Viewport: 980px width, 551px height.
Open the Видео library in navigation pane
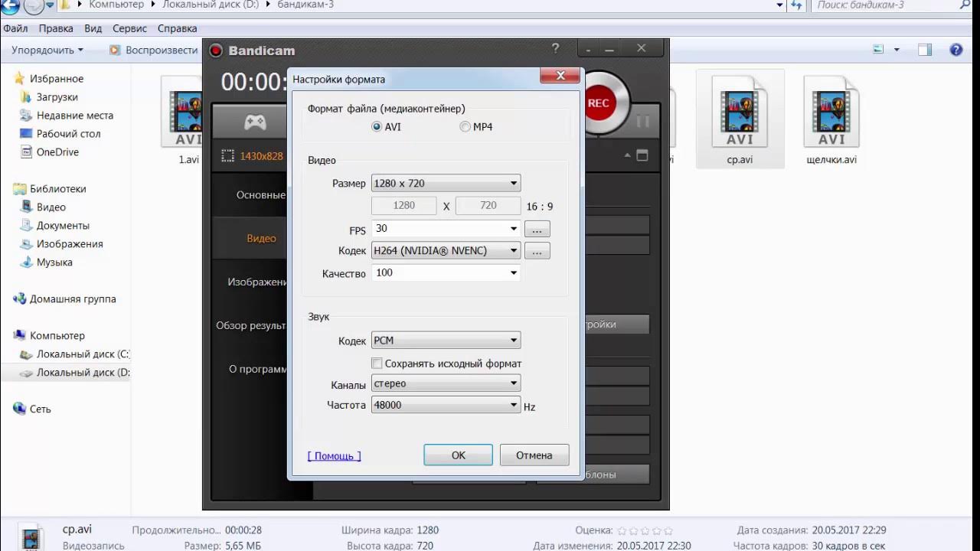(51, 207)
